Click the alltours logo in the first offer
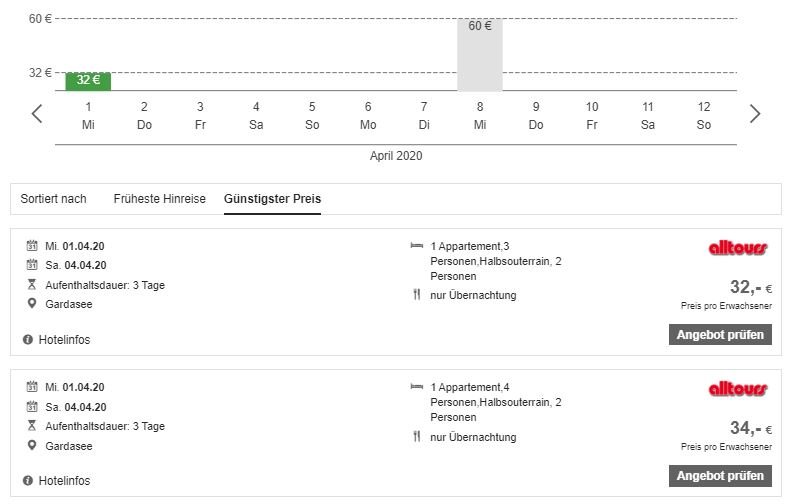Screen dimensions: 793x504 737,248
